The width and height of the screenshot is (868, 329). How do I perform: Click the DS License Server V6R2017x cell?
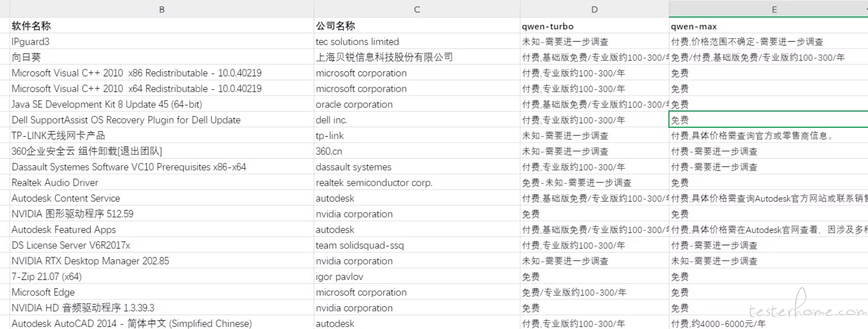[x=162, y=245]
